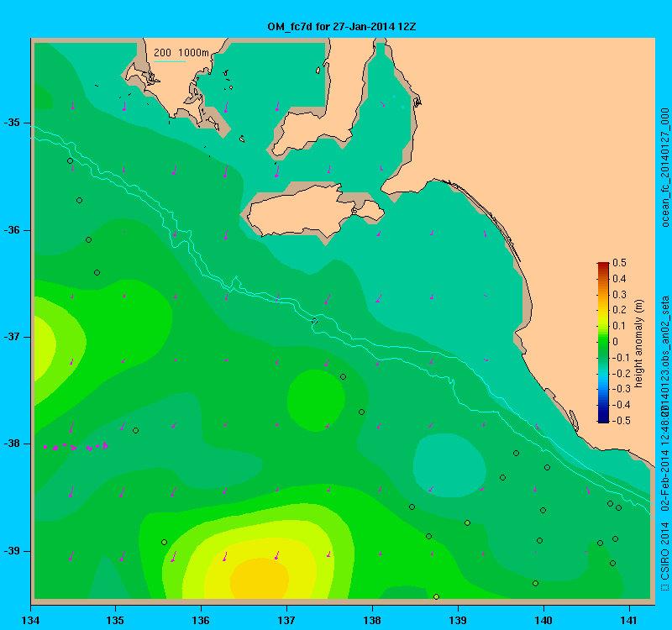Click the '-36' latitude axis label
This screenshot has height=630, width=672.
[13, 230]
